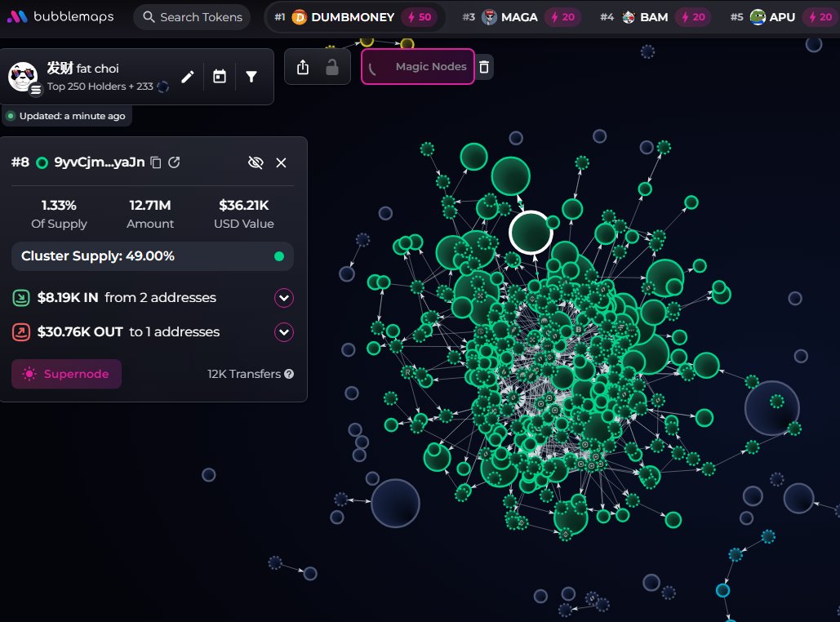
Task: Click the DUMBMONEY 50 boost badge
Action: pyautogui.click(x=420, y=17)
